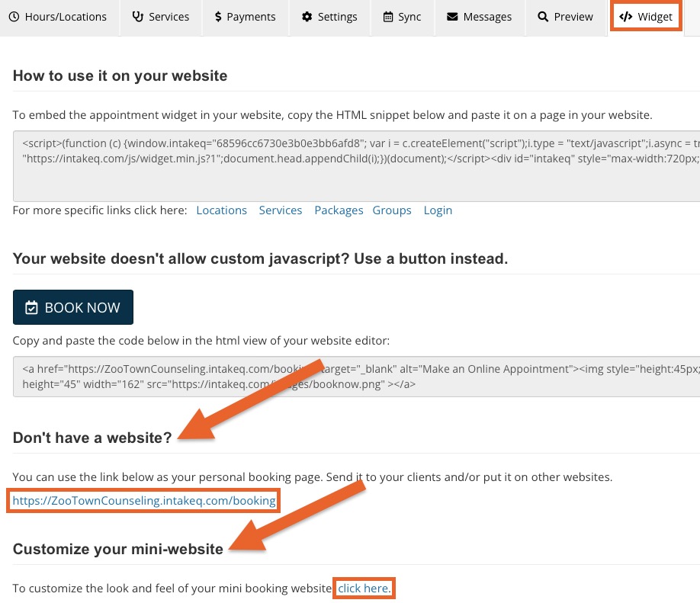Image resolution: width=700 pixels, height=603 pixels.
Task: Open the ZooTownCounseling booking page link
Action: click(x=144, y=501)
